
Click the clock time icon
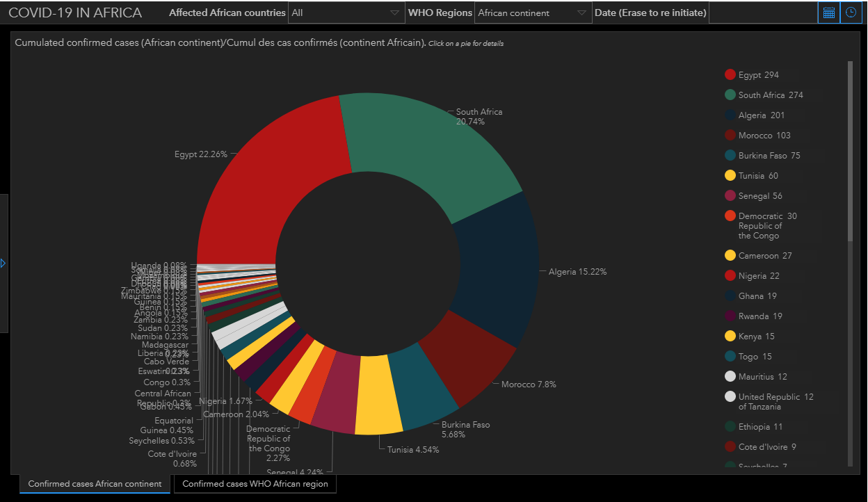click(851, 13)
